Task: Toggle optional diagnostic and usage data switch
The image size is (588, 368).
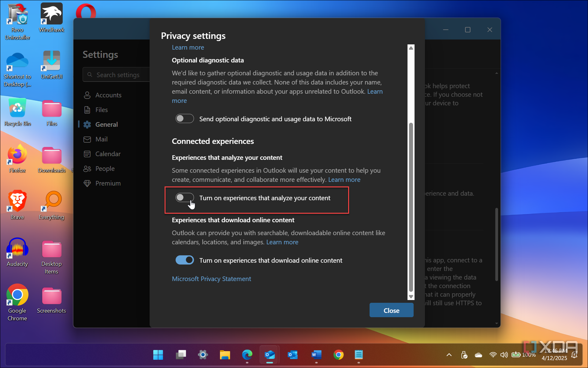Action: click(184, 118)
